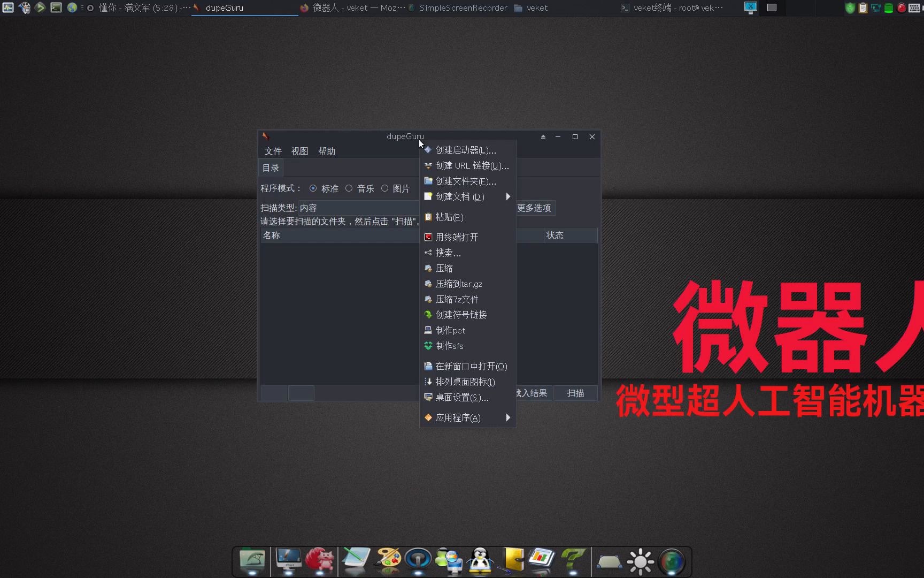Choose 在新窗口中打开(O) entry
Image resolution: width=924 pixels, height=578 pixels.
pos(468,367)
